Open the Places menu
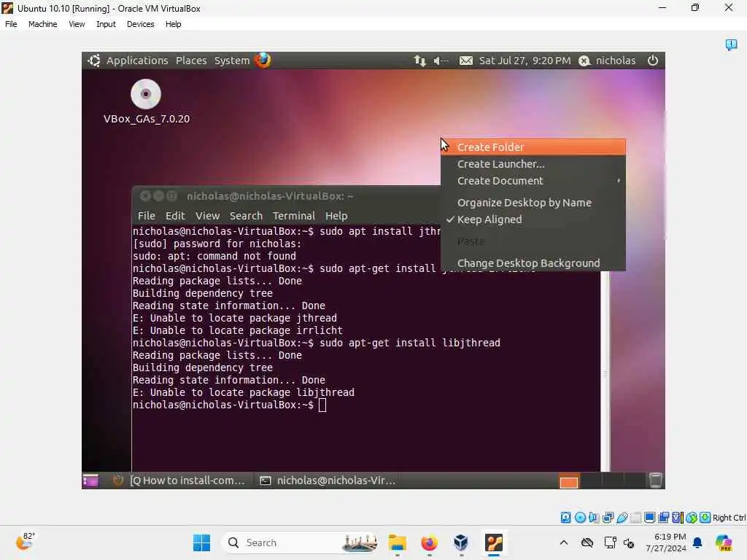Viewport: 747px width, 560px height. coord(191,61)
